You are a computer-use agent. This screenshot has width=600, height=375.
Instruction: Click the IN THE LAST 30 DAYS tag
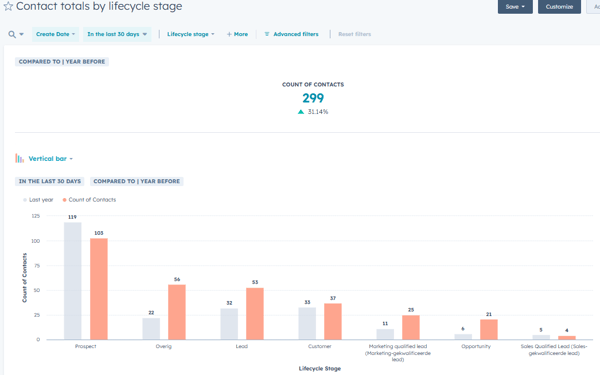[50, 181]
